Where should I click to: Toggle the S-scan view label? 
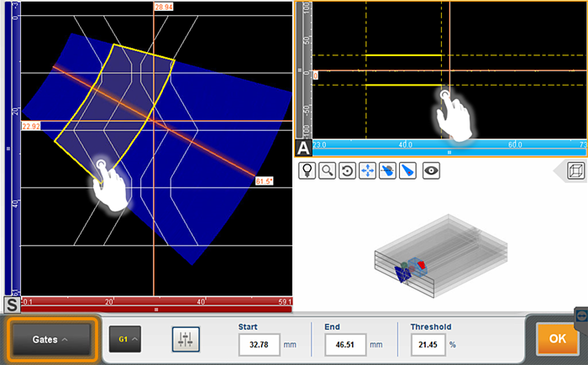[13, 304]
